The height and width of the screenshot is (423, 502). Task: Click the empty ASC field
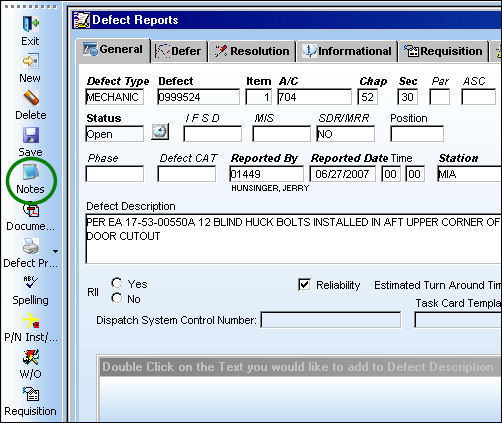tap(478, 97)
